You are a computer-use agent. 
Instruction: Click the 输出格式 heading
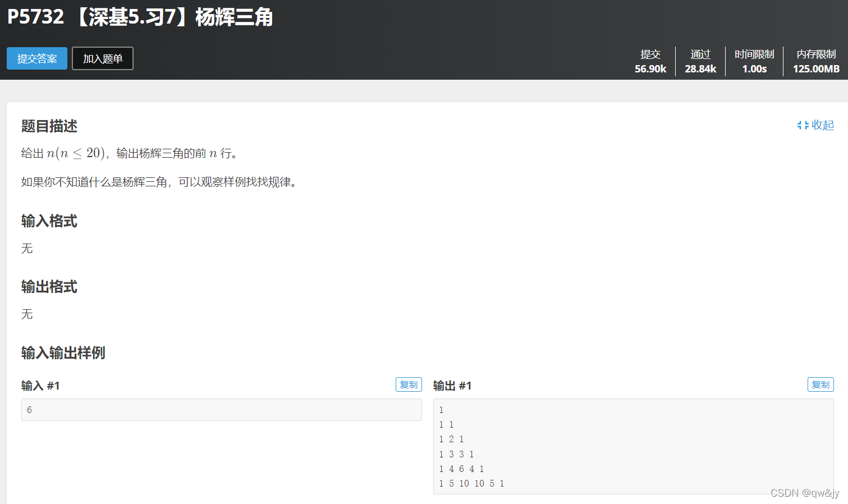tap(49, 286)
